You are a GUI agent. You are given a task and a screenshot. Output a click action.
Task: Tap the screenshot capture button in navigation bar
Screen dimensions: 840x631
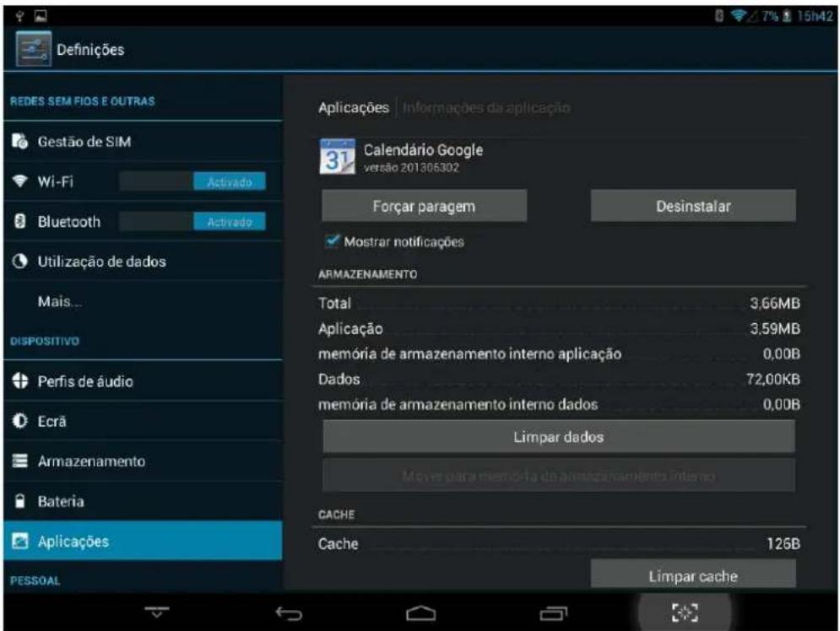pos(686,612)
